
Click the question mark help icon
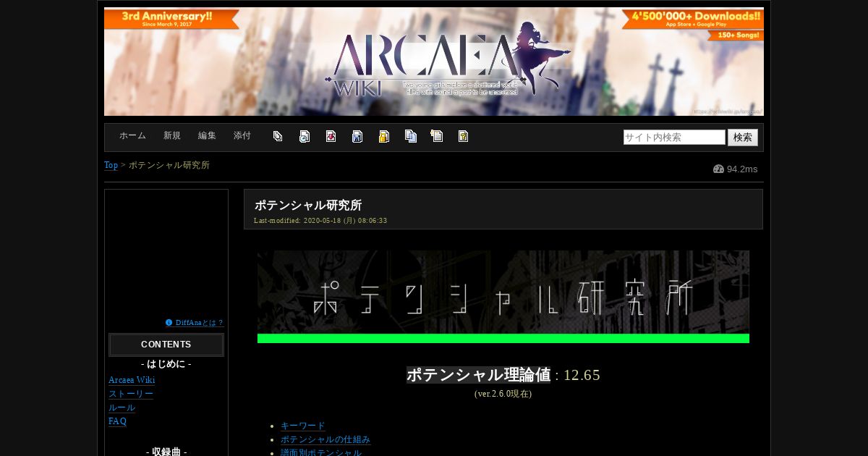(x=463, y=136)
